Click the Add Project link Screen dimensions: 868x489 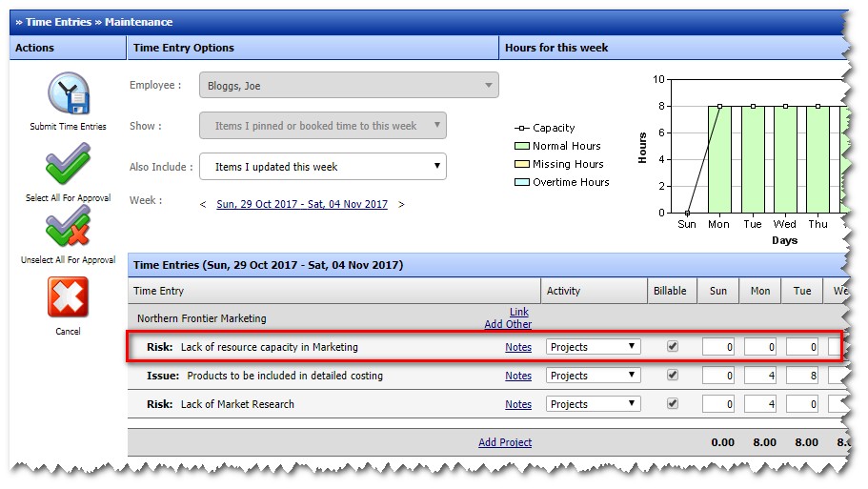pyautogui.click(x=505, y=442)
